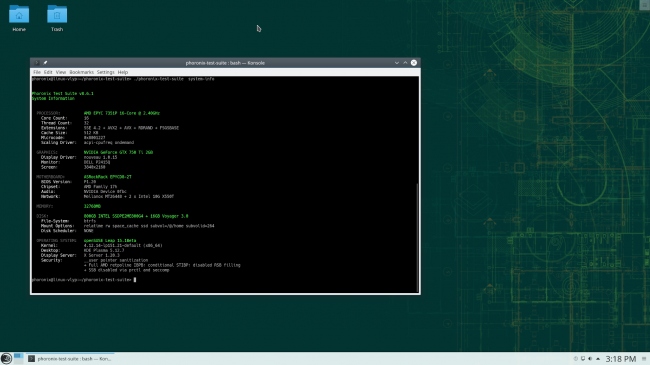
Task: Click the 'ASRockRack EPYCD8-2T' motherboard line
Action: point(107,177)
